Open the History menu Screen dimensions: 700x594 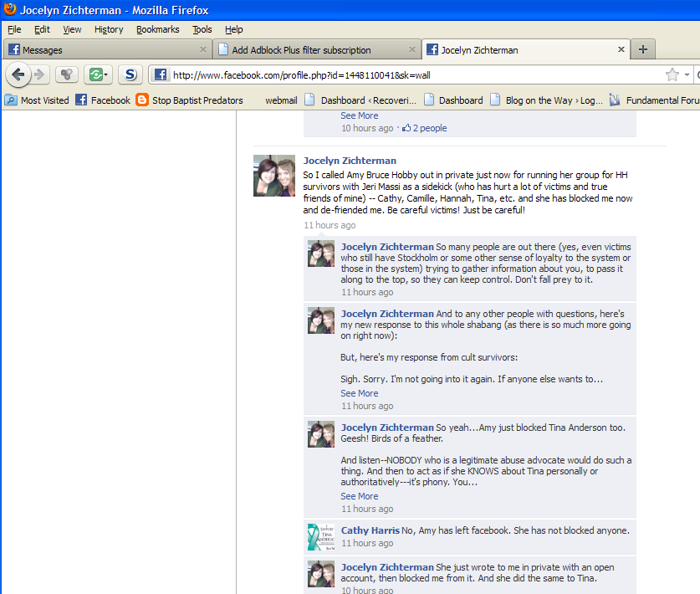(109, 29)
